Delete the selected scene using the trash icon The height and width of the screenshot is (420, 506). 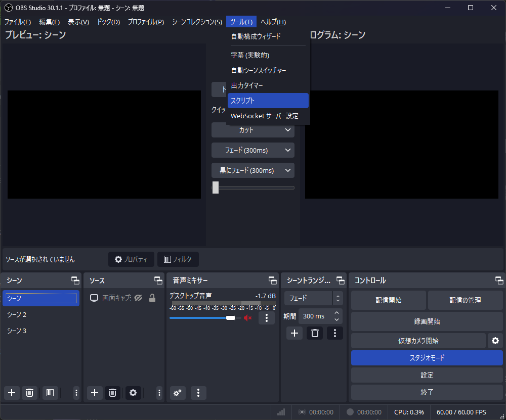coord(29,393)
